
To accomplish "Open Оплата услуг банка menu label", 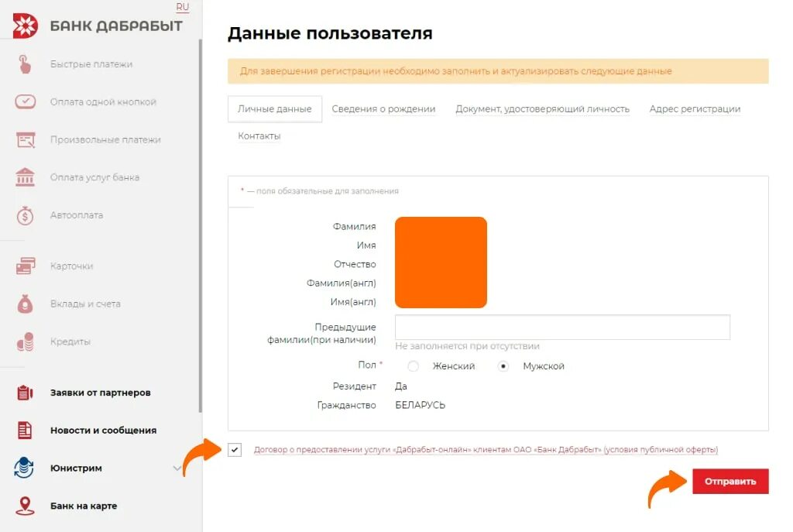I will (94, 177).
